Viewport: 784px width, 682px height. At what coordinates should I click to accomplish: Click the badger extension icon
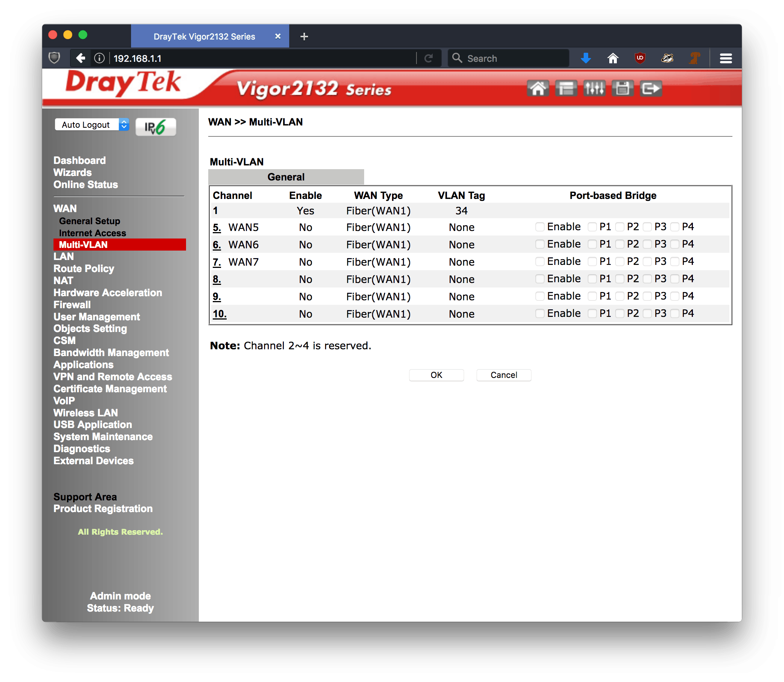[667, 58]
